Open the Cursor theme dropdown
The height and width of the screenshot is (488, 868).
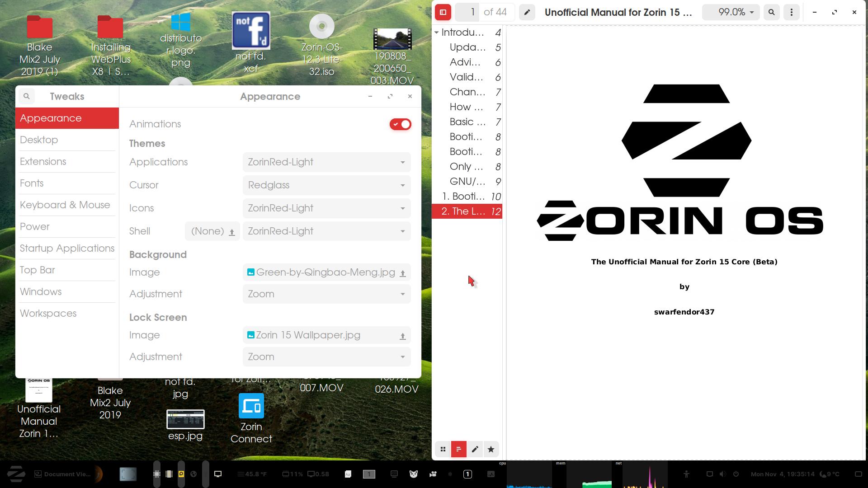tap(326, 185)
